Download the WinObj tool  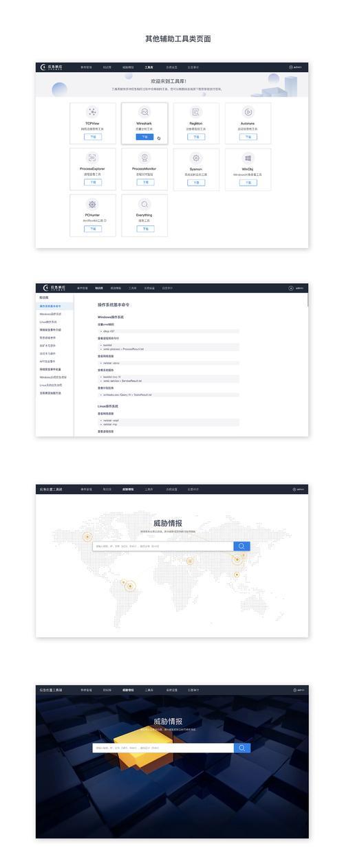coord(248,182)
